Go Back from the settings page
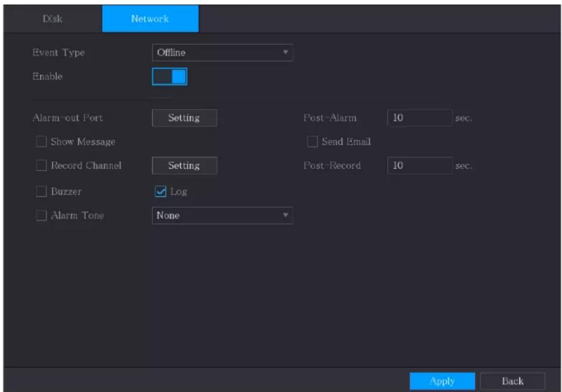562x392 pixels. pos(513,381)
